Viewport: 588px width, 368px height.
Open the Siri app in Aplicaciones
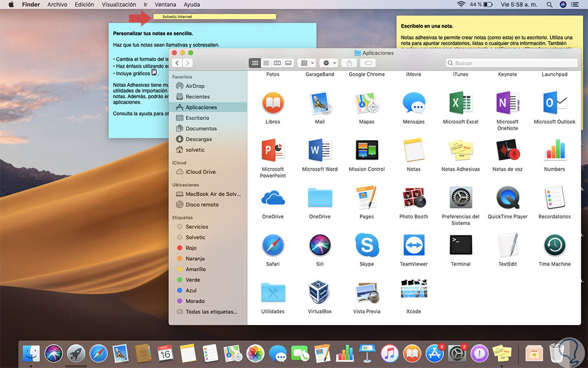pos(320,245)
